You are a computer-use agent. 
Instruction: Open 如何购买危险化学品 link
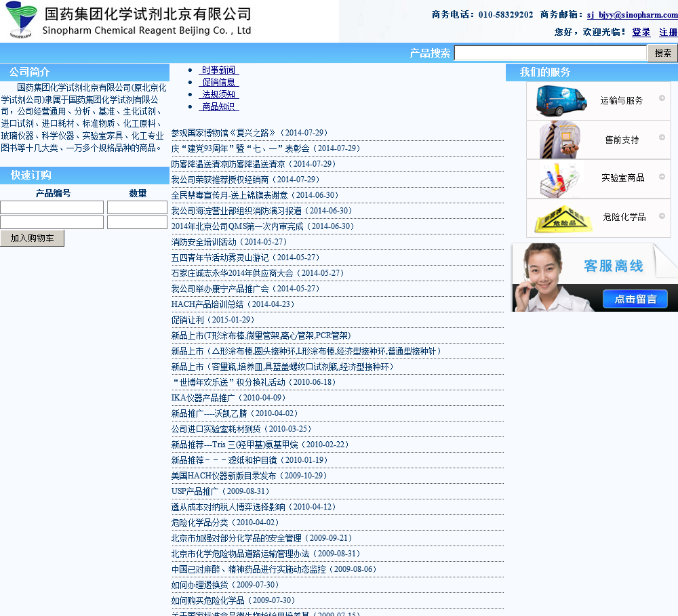click(233, 600)
